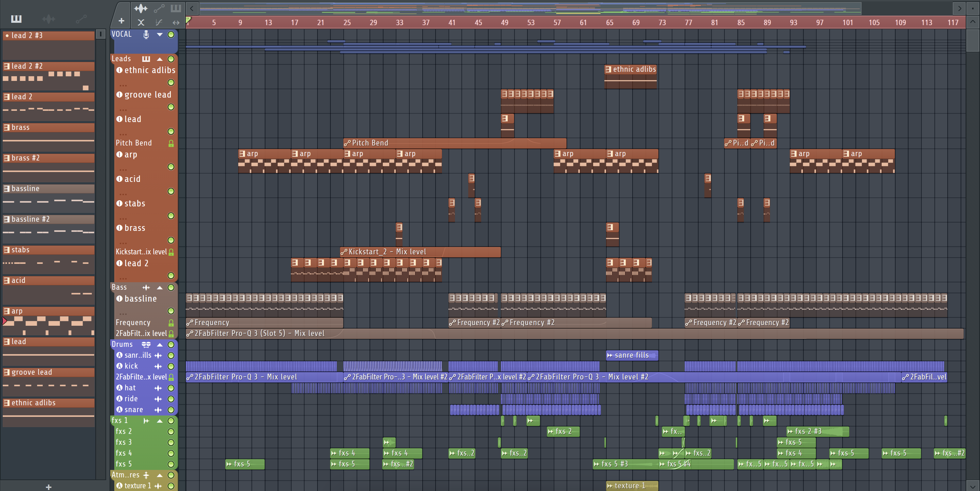The image size is (980, 491).
Task: Mute the Leads group
Action: coord(171,59)
